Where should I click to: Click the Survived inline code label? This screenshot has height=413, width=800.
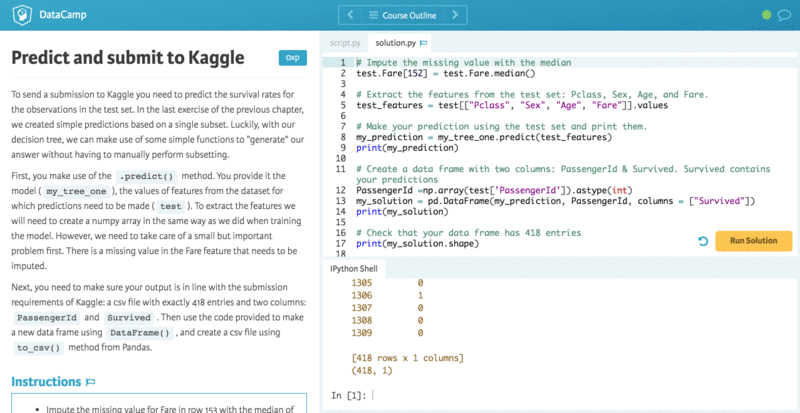(x=129, y=318)
